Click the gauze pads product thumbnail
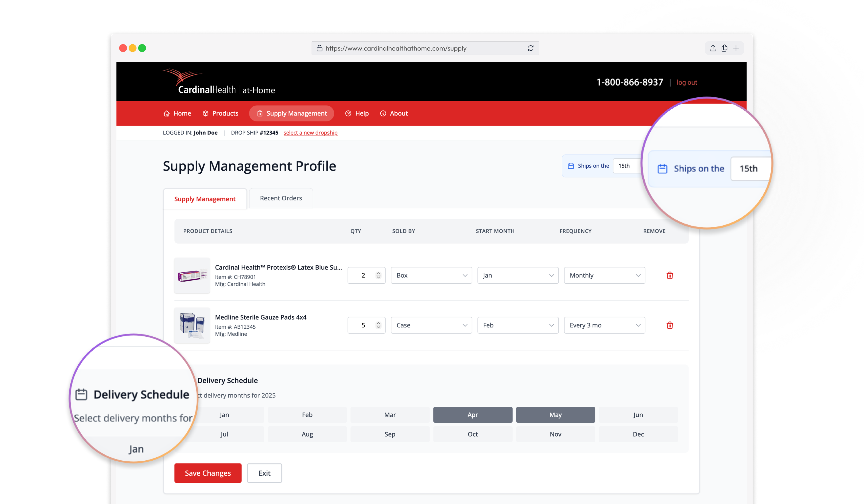Viewport: 864px width, 504px height. [192, 325]
